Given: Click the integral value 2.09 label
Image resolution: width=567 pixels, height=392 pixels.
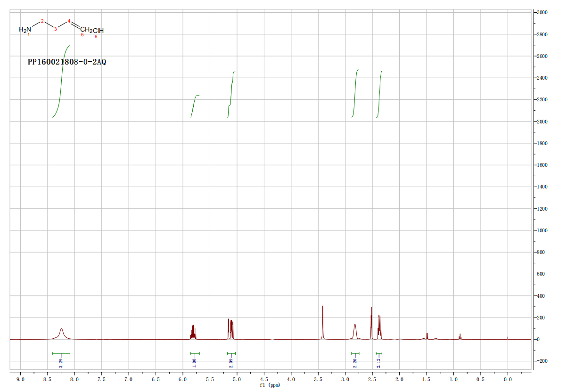Looking at the screenshot, I should (x=231, y=363).
